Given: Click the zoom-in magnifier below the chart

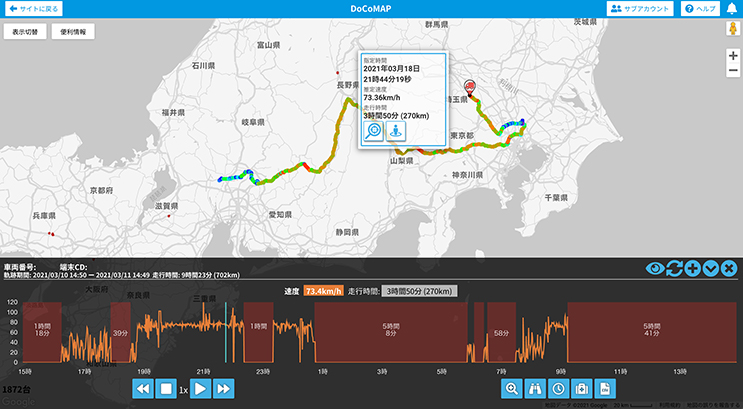Looking at the screenshot, I should click(x=512, y=388).
